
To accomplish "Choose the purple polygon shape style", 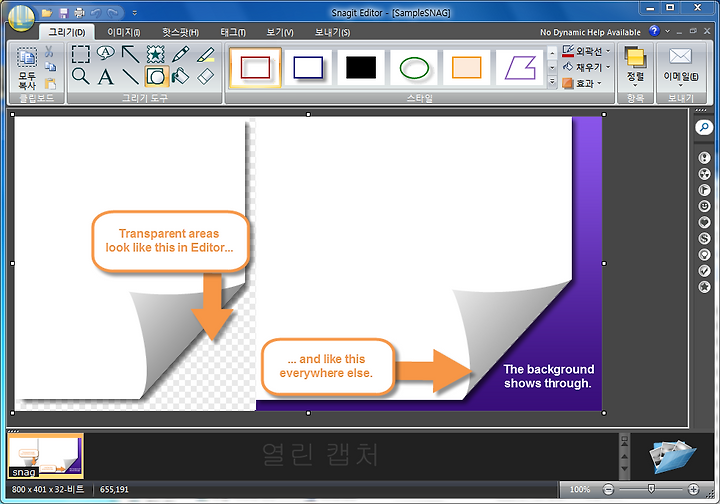I will [x=520, y=67].
